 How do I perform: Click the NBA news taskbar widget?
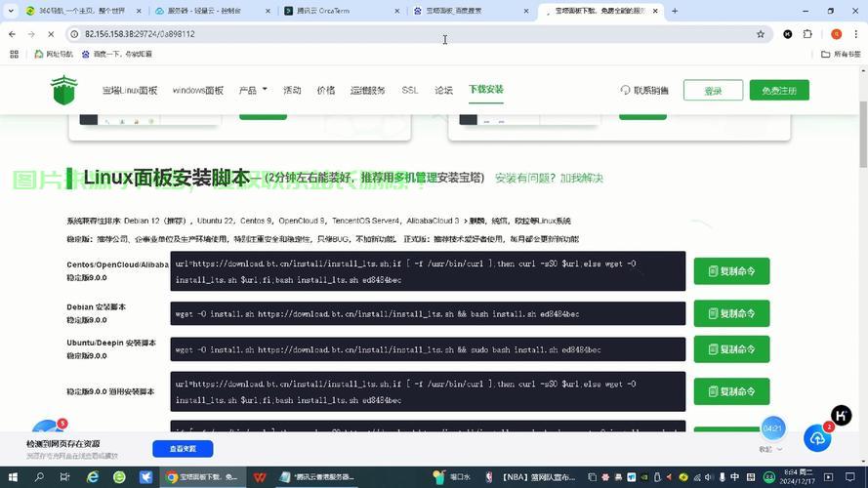532,477
